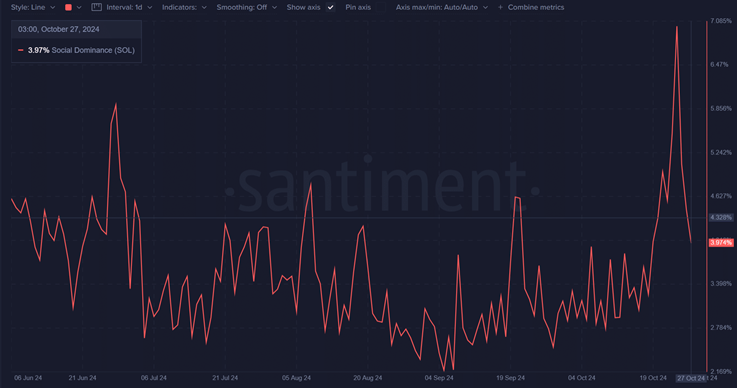Click the plus icon before Combine metrics
This screenshot has height=388, width=737.
(500, 8)
